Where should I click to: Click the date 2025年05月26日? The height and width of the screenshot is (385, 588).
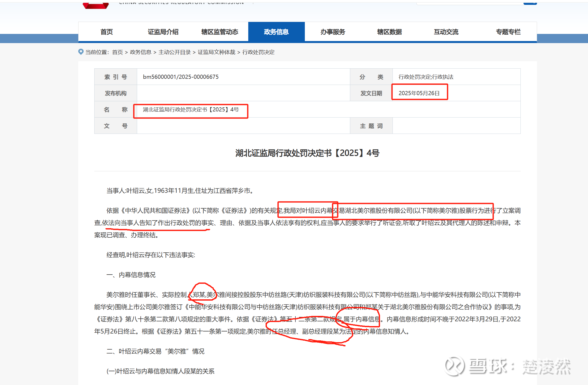click(419, 93)
